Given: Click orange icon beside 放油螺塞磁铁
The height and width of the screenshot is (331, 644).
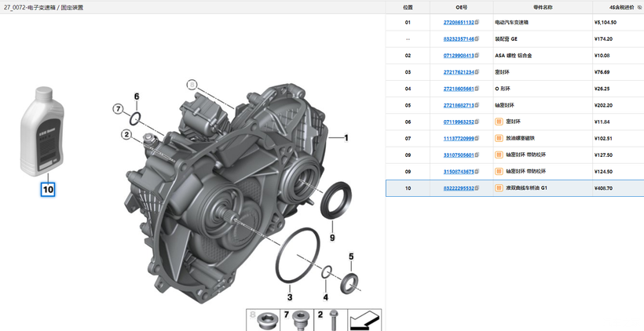Looking at the screenshot, I should (499, 138).
